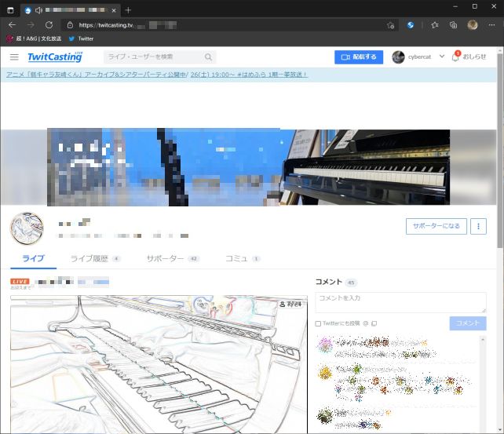Start broadcasting with the blue 配信する button
504x434 pixels.
359,57
